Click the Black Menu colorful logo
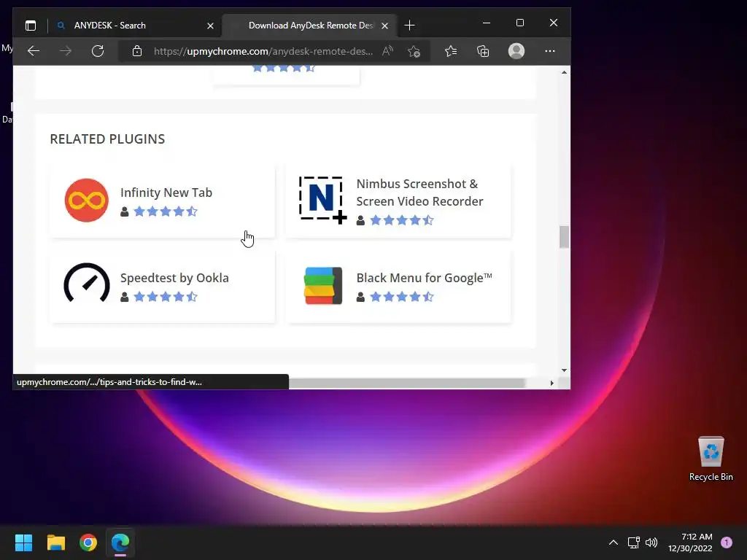 323,286
